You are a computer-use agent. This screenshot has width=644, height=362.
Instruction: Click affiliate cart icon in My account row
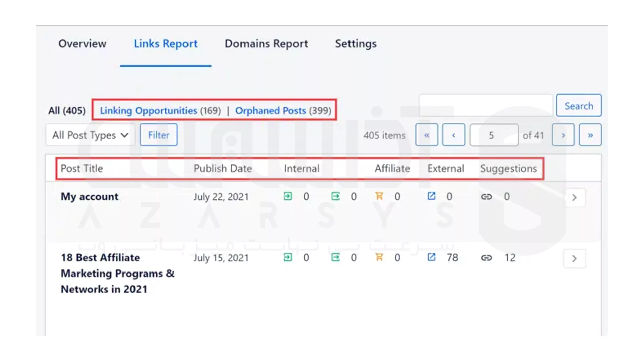pos(379,196)
